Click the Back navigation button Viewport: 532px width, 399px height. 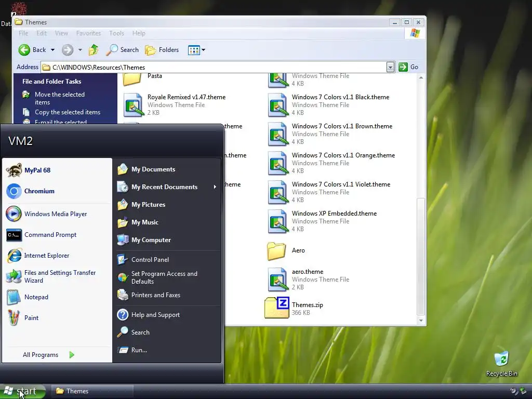pyautogui.click(x=32, y=50)
